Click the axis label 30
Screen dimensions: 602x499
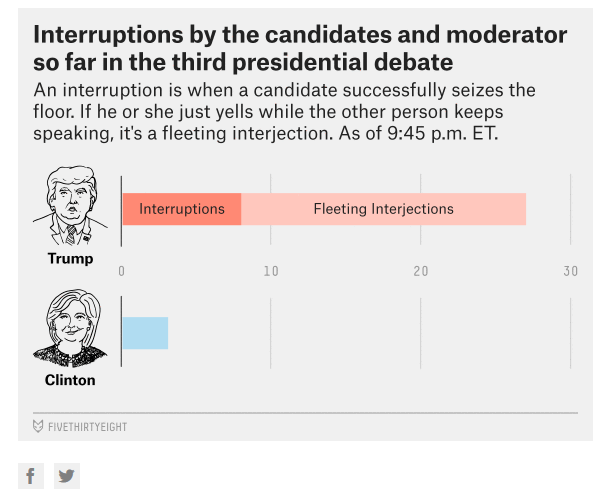[571, 271]
